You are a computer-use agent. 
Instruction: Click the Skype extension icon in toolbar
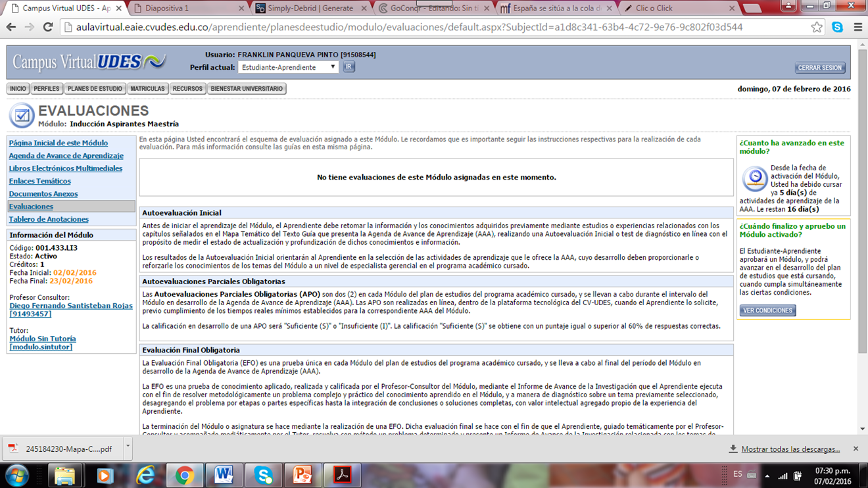coord(837,27)
